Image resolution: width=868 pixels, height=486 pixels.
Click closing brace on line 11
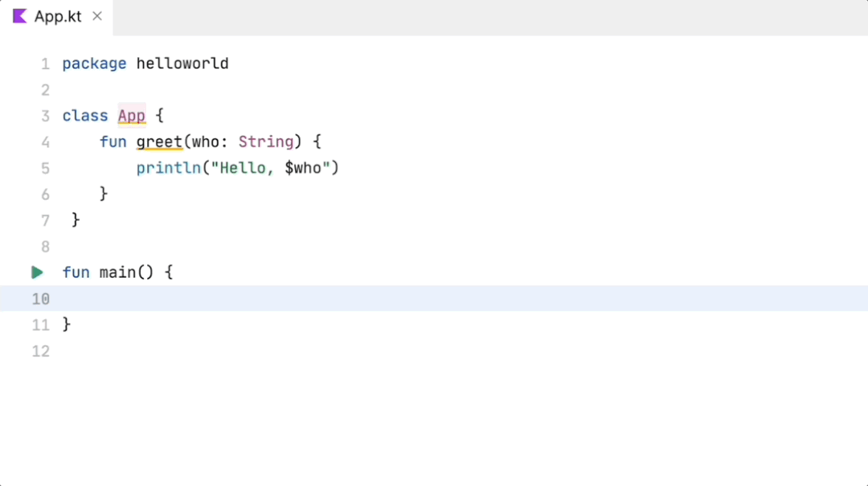click(67, 325)
